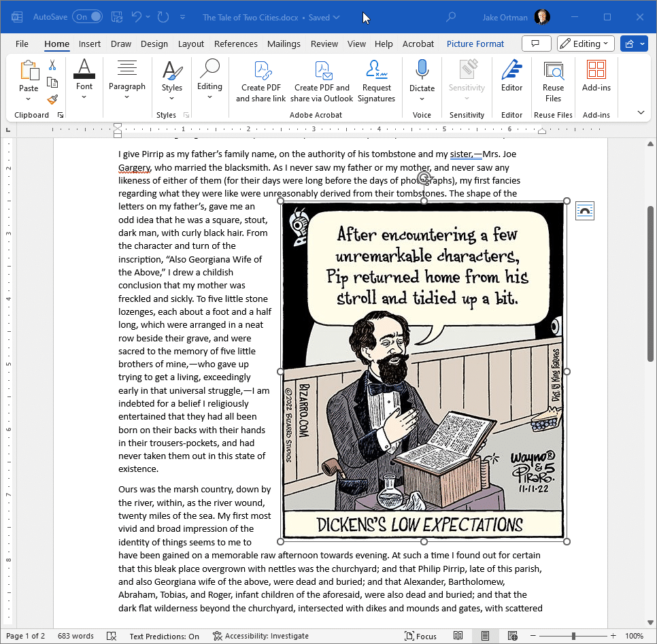Screen dimensions: 657x644
Task: Open the Styles pane dialog launcher
Action: [186, 115]
